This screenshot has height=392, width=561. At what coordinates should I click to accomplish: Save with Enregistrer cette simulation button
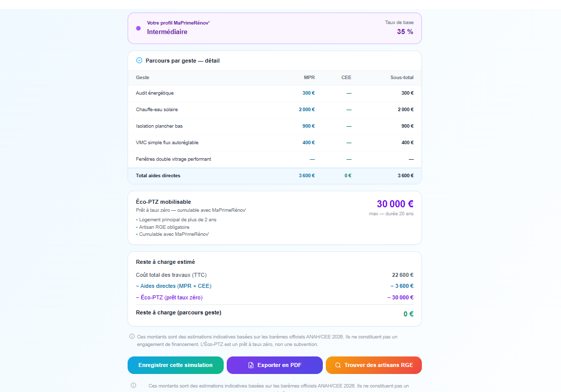[x=176, y=365]
